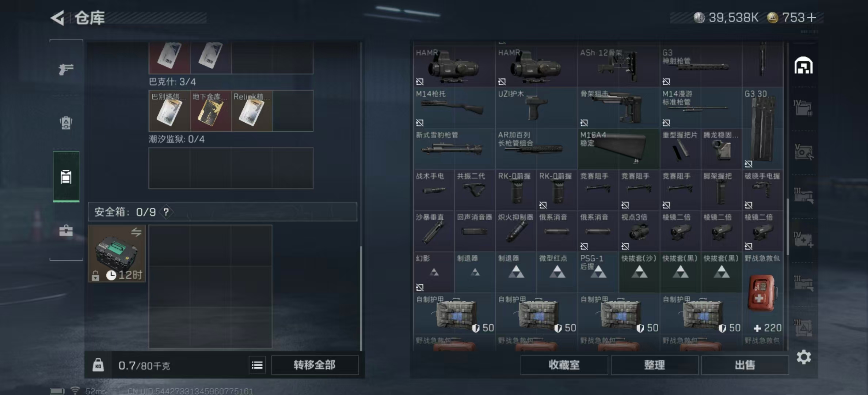
Task: Open the settings gear icon
Action: tap(804, 357)
